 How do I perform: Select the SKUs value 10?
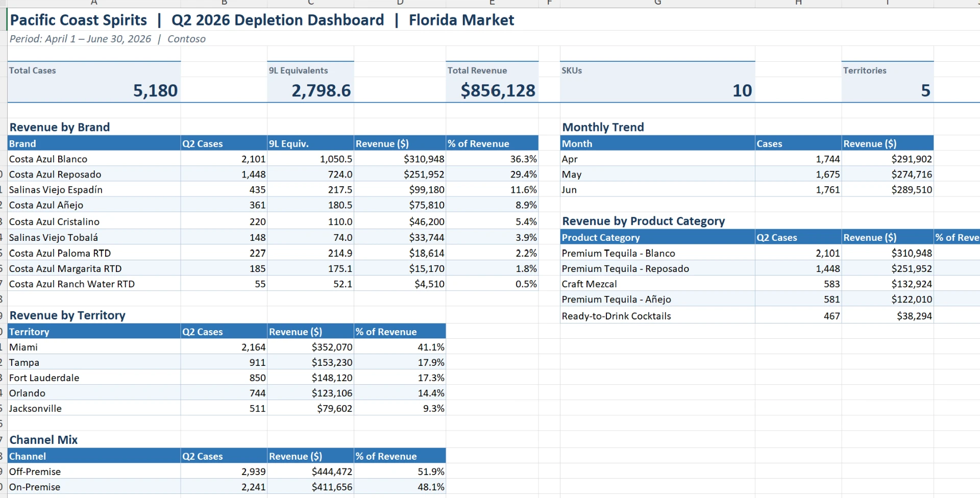657,90
